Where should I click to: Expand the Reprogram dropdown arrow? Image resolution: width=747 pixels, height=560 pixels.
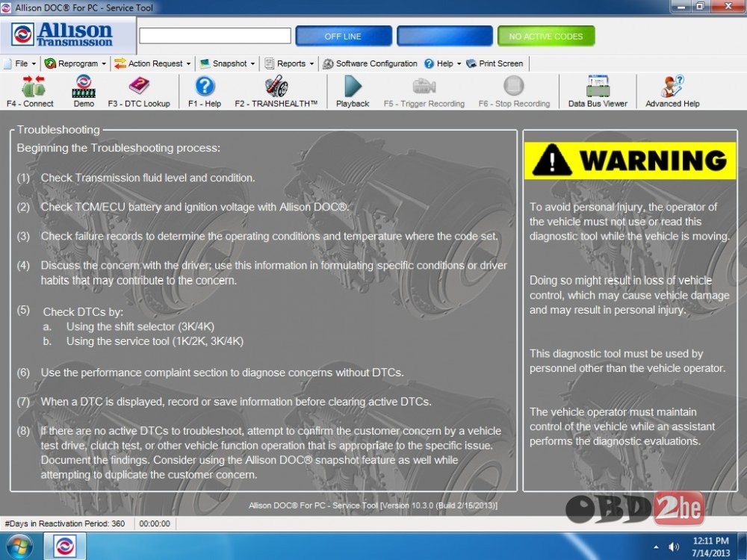point(104,63)
